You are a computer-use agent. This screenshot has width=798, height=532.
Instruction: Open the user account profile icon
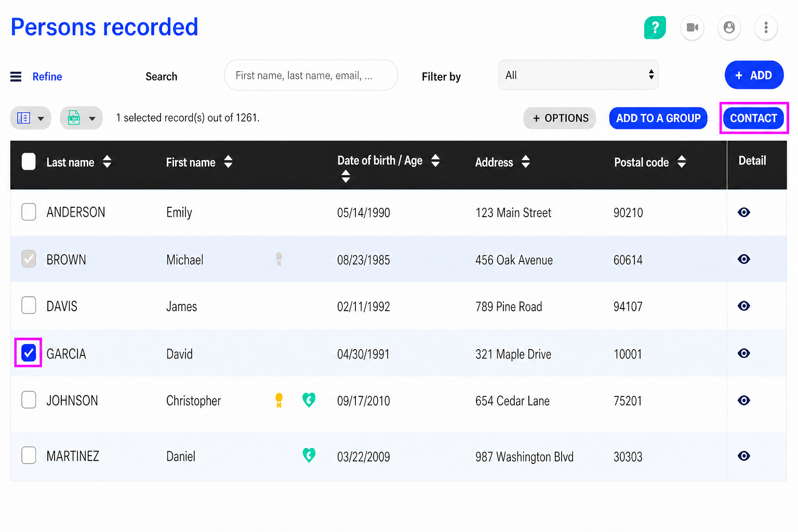729,27
